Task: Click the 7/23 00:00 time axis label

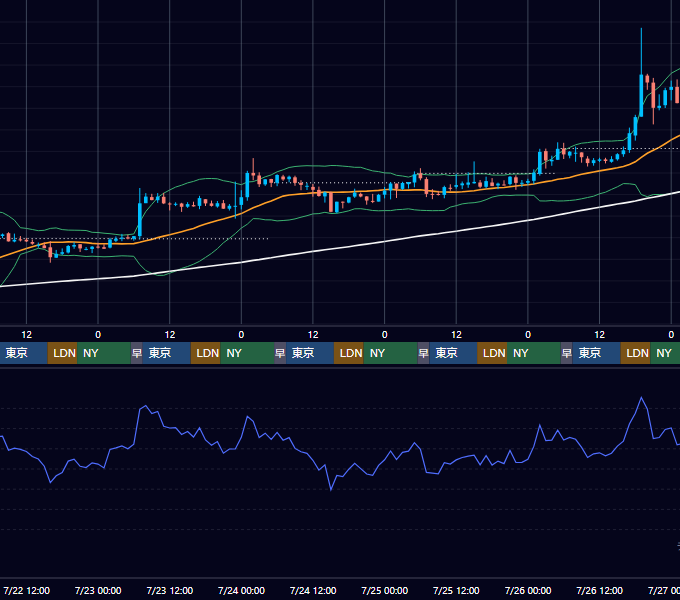Action: 98,590
